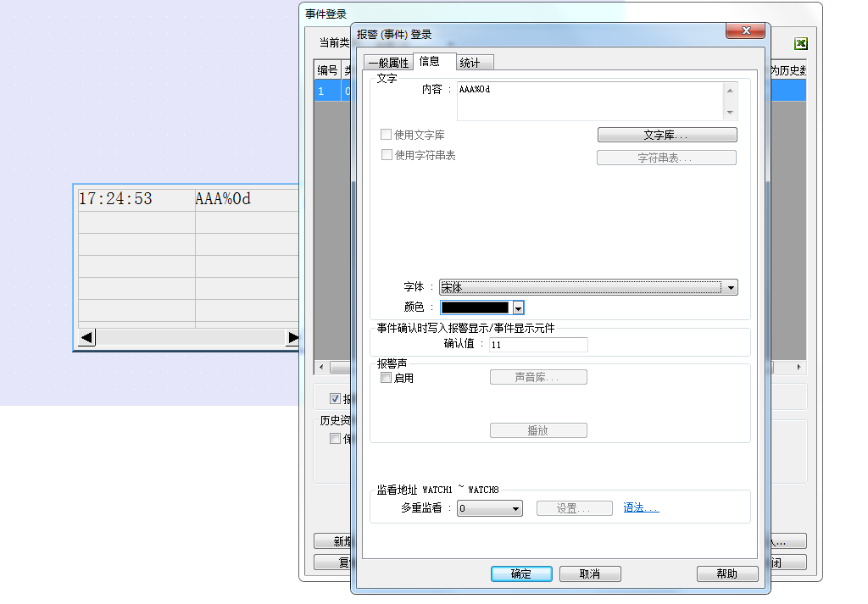The image size is (868, 604).
Task: Expand the 多重监看 dropdown
Action: [515, 509]
